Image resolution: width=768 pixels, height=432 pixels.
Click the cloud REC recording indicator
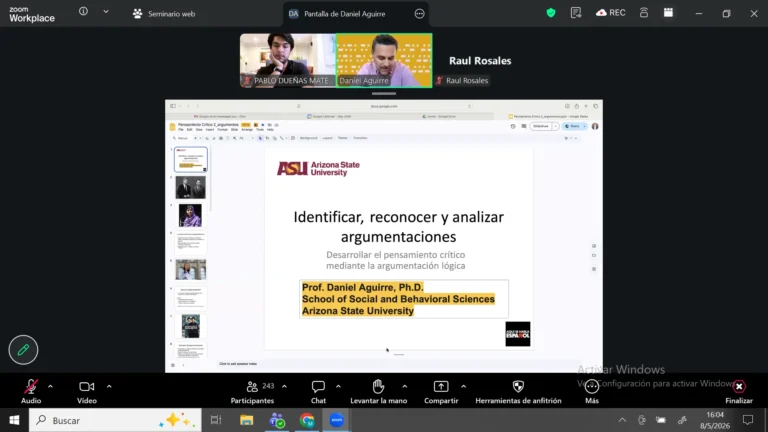(x=611, y=13)
